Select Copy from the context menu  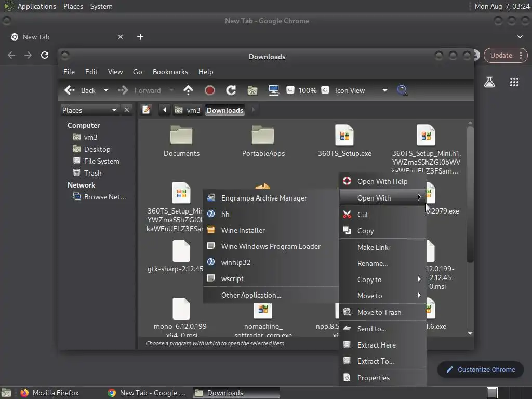[383, 231]
